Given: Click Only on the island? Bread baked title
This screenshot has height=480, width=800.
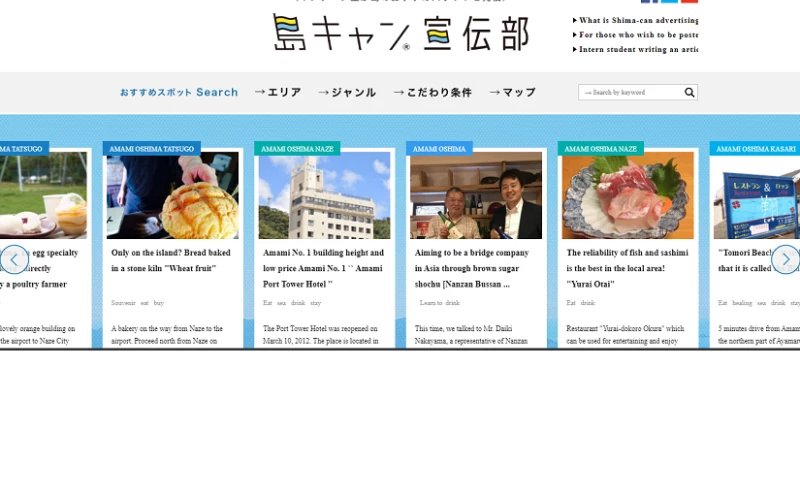Looking at the screenshot, I should coord(171,260).
